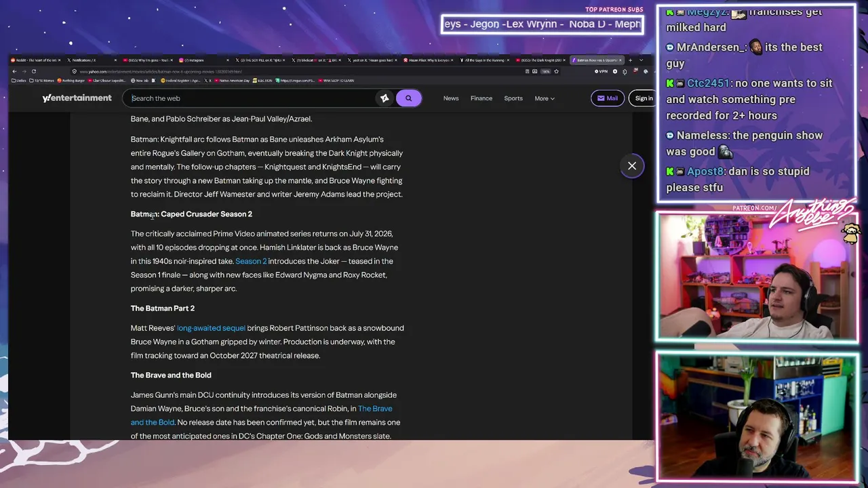Switch to the Hasan Piker tab
This screenshot has height=488, width=868.
coord(429,60)
